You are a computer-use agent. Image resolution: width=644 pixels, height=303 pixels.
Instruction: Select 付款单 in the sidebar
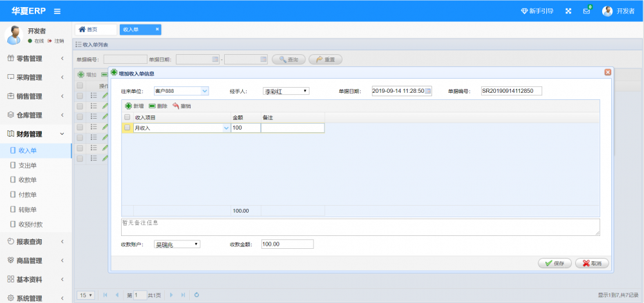[35, 195]
